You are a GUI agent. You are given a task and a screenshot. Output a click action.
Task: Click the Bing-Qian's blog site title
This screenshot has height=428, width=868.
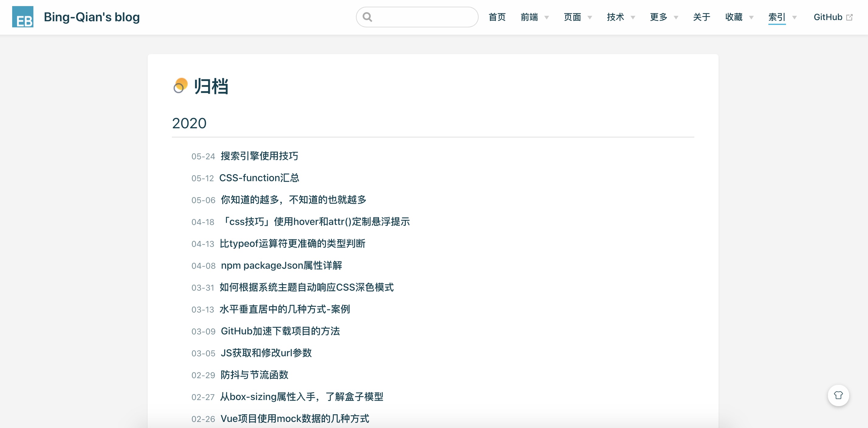tap(92, 17)
